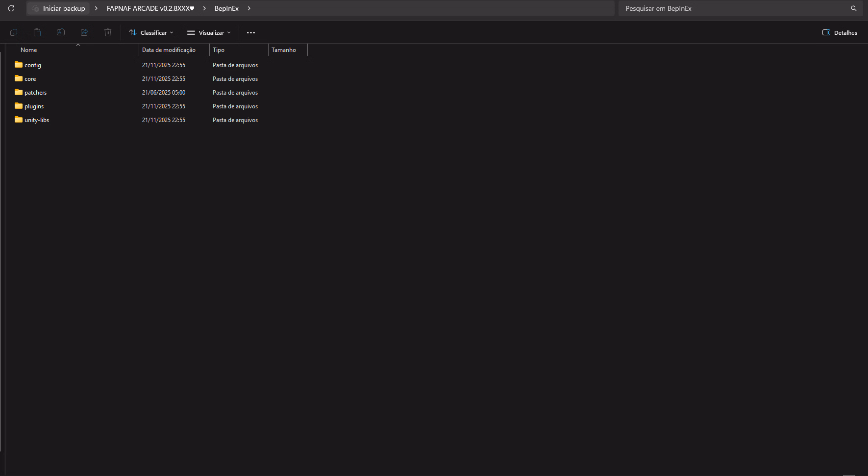
Task: Expand the chevron after BepInEx breadcrumb
Action: coord(249,8)
